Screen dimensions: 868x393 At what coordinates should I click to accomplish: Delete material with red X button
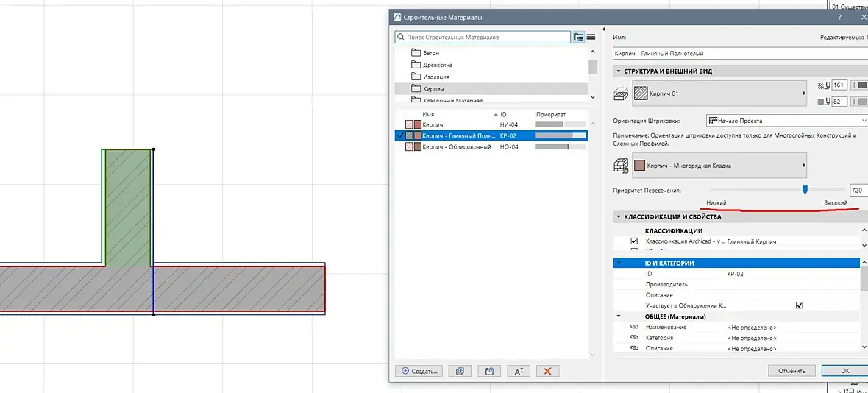[548, 372]
